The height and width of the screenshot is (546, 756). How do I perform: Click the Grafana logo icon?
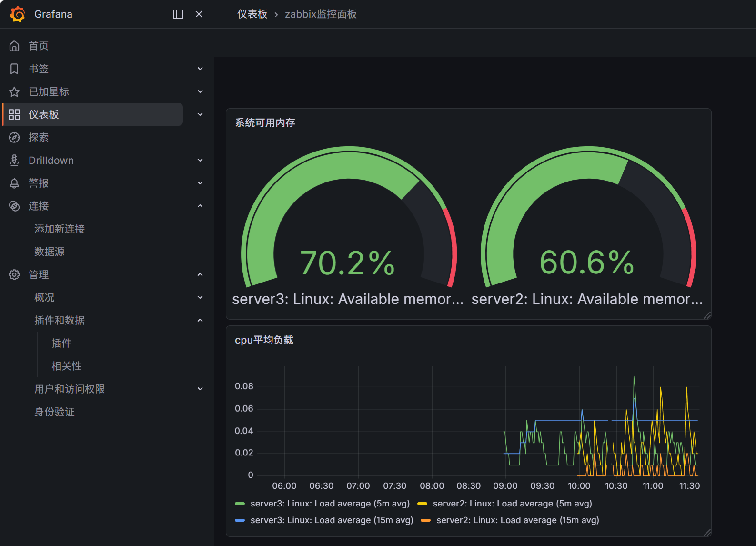(18, 14)
